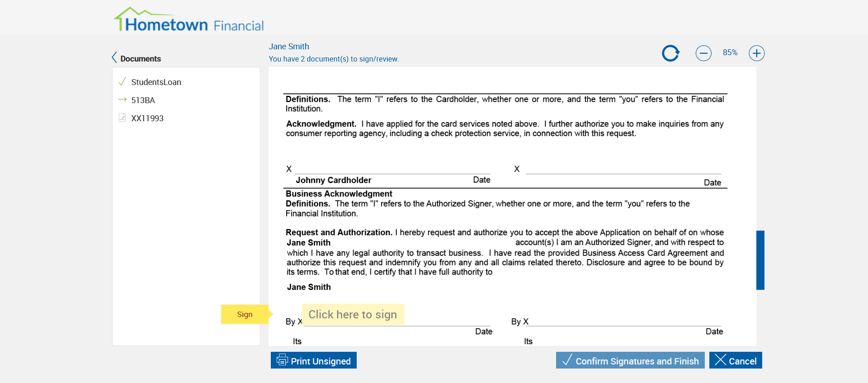Screen dimensions: 868x383
Task: Click the 85% zoom level indicator
Action: click(730, 53)
